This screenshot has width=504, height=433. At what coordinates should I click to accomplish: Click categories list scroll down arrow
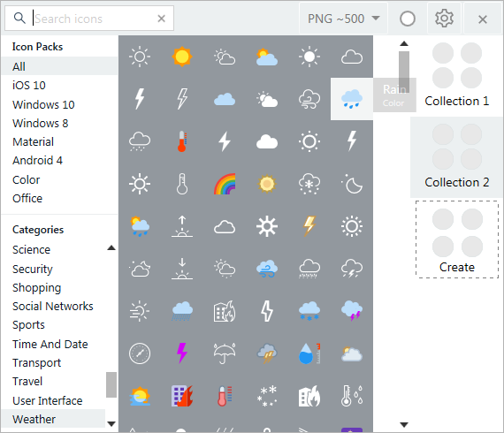[111, 423]
